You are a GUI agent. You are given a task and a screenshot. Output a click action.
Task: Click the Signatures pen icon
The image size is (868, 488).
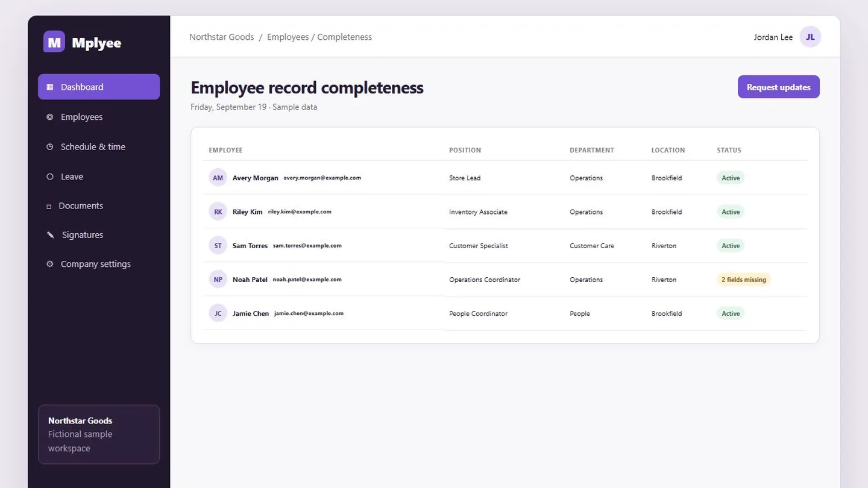pyautogui.click(x=51, y=235)
